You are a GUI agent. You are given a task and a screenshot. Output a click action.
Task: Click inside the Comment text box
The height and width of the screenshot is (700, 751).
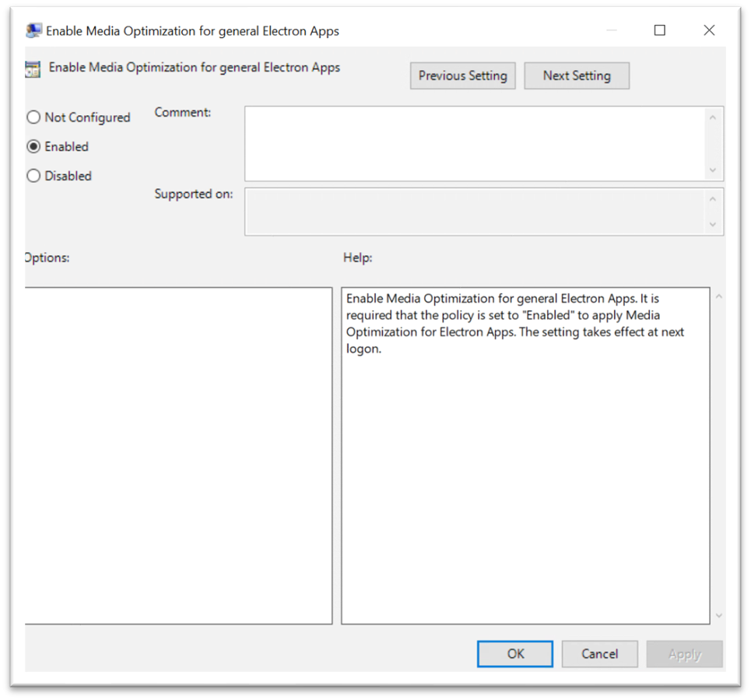tap(475, 144)
